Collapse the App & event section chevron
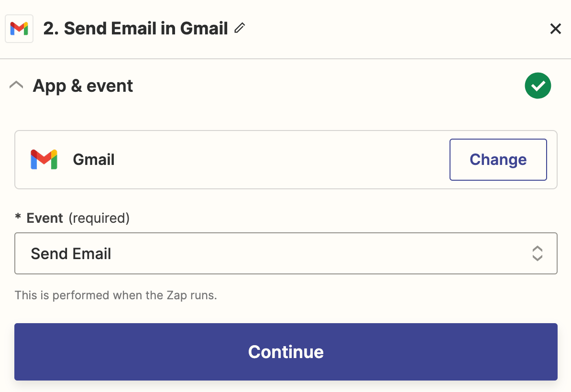Image resolution: width=571 pixels, height=392 pixels. coord(16,86)
